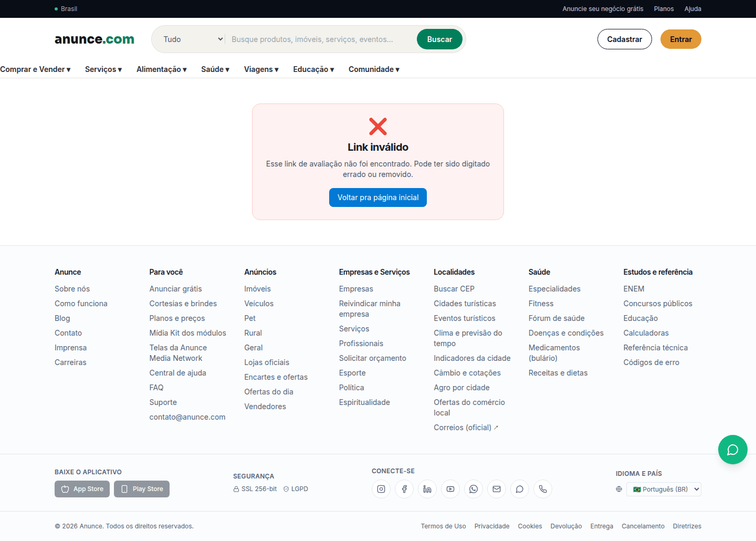Open the Facebook social icon
The image size is (756, 541).
[x=404, y=489]
